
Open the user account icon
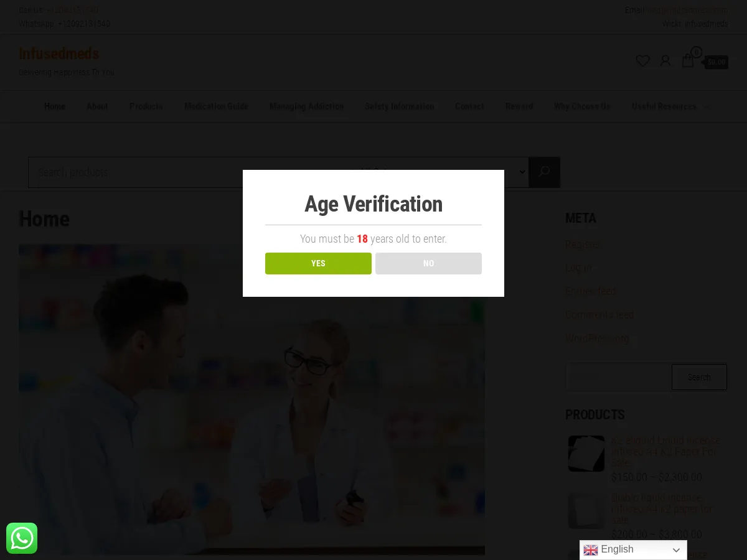[x=665, y=61]
